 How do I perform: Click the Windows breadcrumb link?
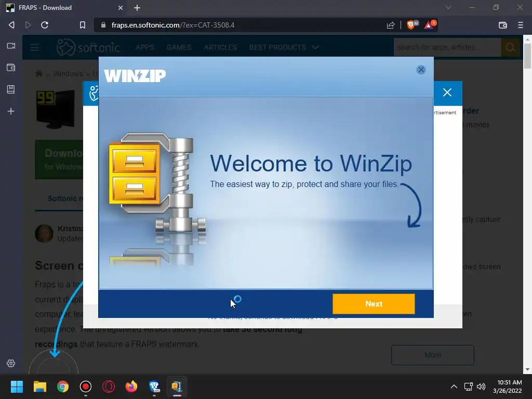68,74
